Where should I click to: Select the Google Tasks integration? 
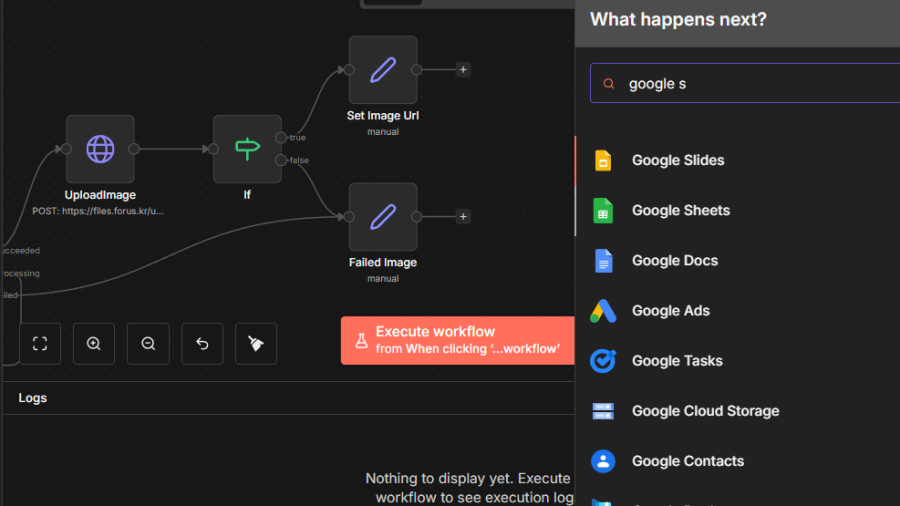coord(676,361)
